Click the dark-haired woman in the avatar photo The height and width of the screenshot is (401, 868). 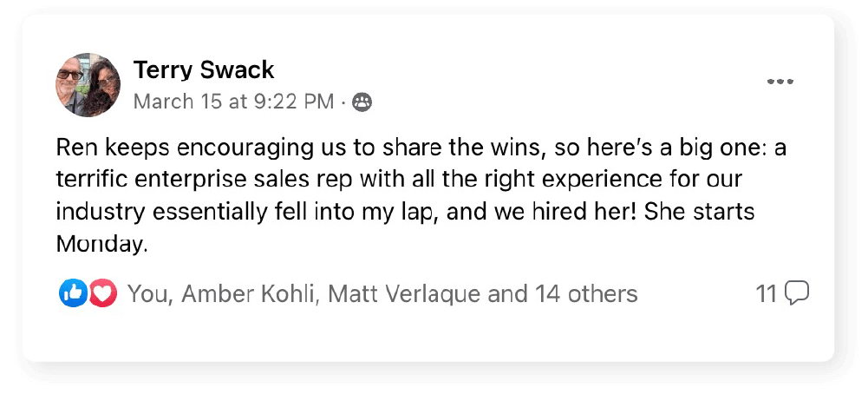103,86
